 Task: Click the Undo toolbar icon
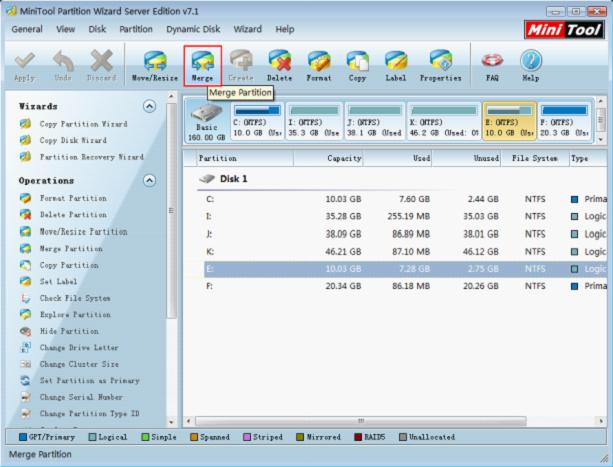tap(63, 61)
